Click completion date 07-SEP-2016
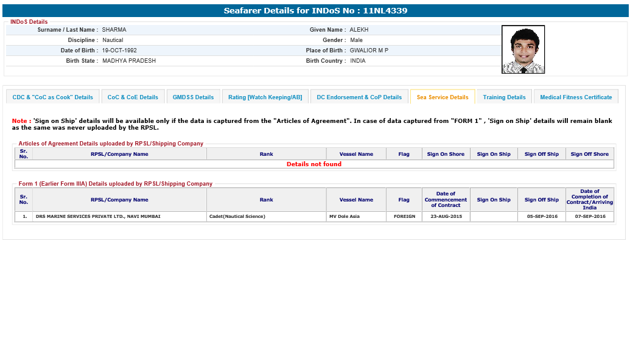The image size is (630, 364). tap(590, 217)
